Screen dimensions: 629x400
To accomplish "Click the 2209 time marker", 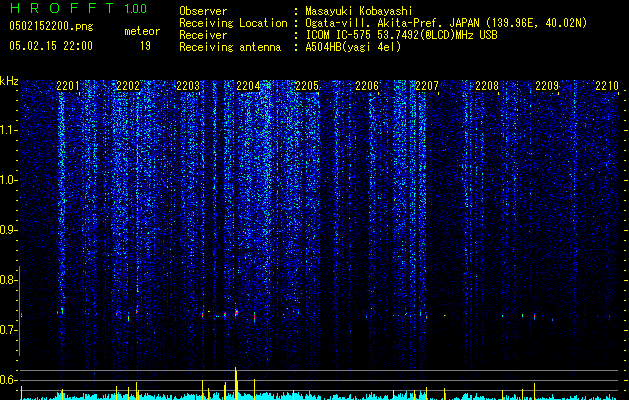I will 547,86.
